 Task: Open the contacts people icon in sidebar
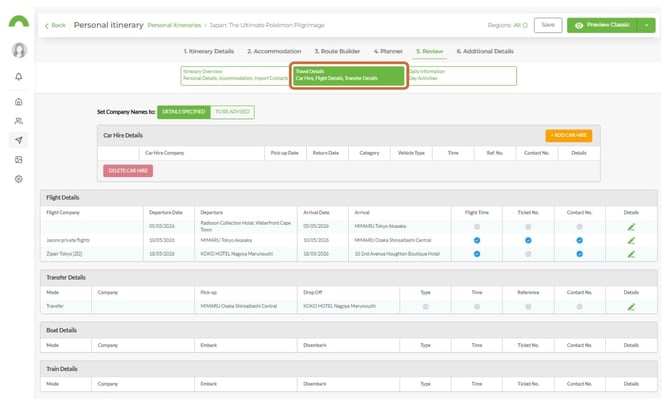point(19,121)
